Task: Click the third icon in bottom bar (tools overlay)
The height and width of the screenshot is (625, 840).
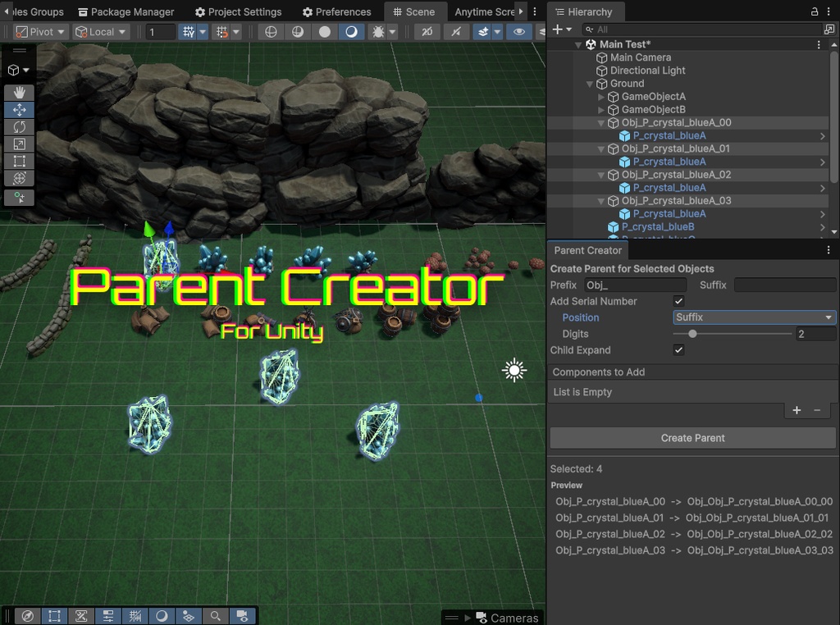Action: (81, 616)
